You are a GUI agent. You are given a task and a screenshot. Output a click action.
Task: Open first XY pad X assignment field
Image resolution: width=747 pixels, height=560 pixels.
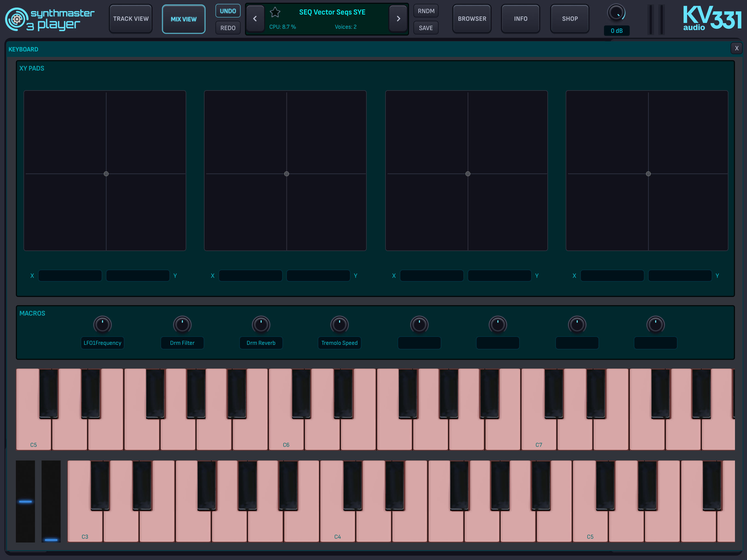[x=70, y=276]
